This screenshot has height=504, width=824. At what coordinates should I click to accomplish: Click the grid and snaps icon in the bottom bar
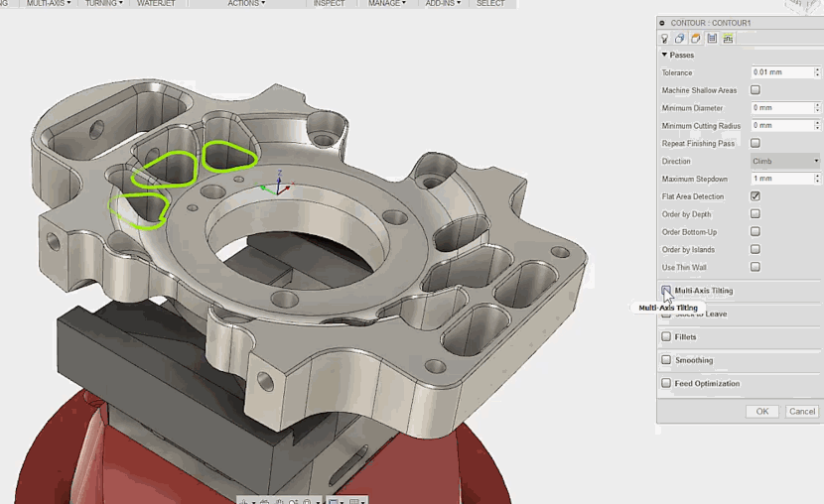[355, 500]
